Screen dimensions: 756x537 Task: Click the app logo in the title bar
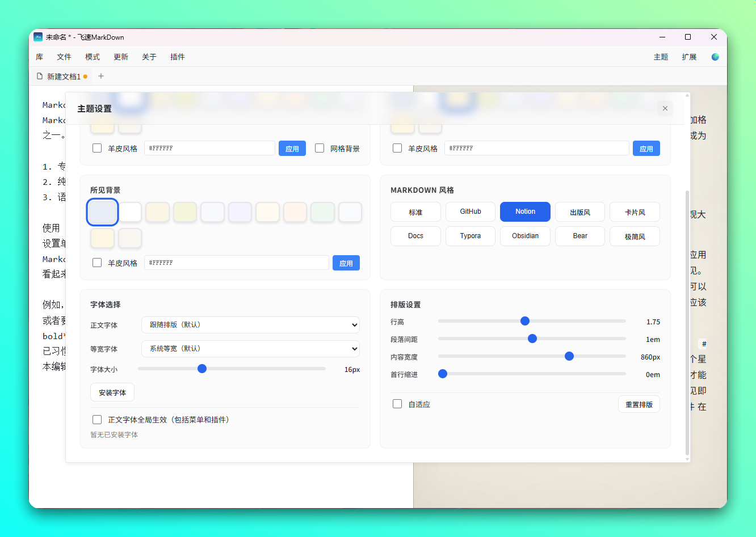point(38,37)
